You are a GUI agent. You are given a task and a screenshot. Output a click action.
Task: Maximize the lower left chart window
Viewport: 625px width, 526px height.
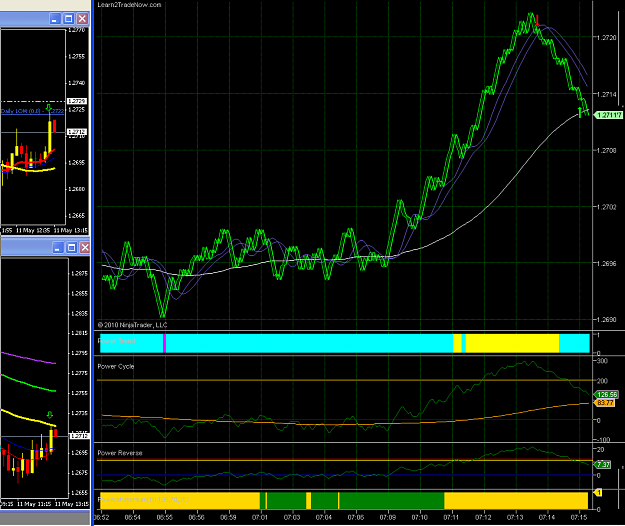click(x=71, y=247)
